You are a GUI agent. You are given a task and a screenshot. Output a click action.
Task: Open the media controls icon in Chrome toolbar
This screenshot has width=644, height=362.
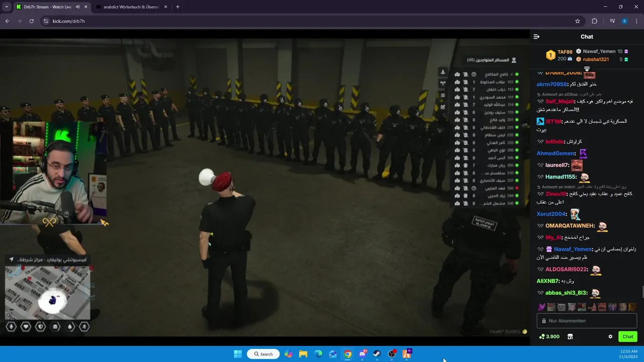point(612,21)
